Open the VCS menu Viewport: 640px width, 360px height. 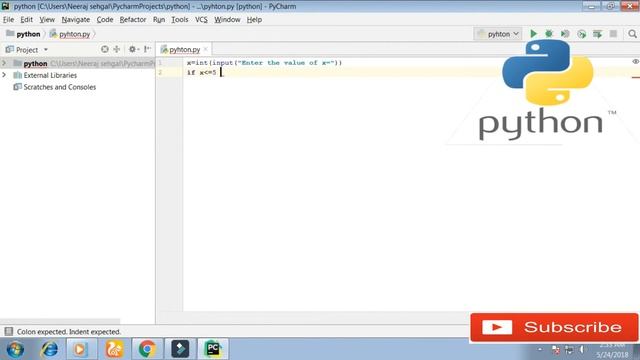click(x=201, y=20)
